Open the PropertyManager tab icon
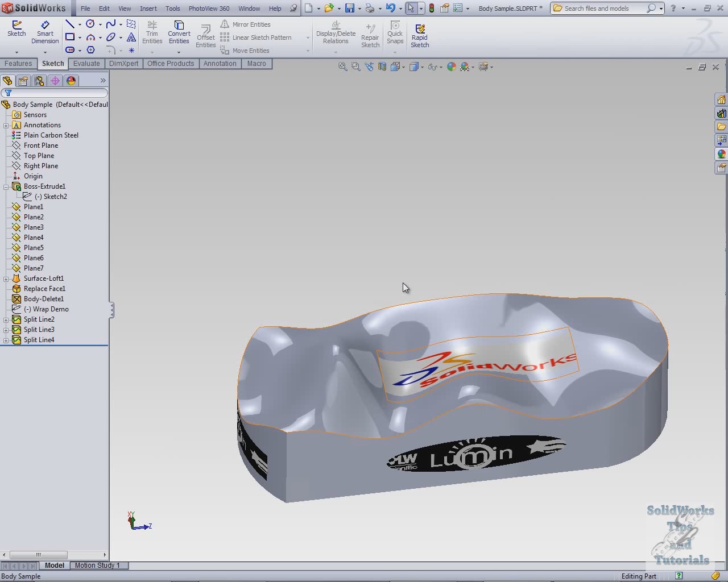Viewport: 728px width, 582px height. tap(23, 81)
